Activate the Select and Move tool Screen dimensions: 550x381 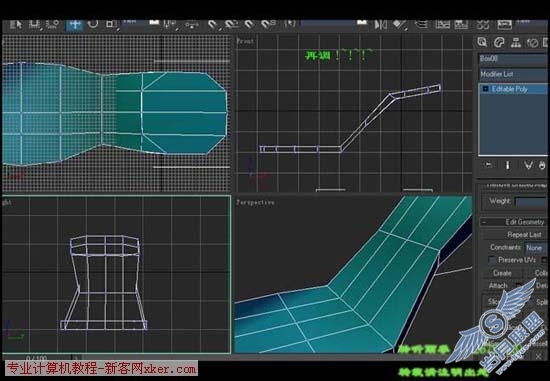pos(75,24)
